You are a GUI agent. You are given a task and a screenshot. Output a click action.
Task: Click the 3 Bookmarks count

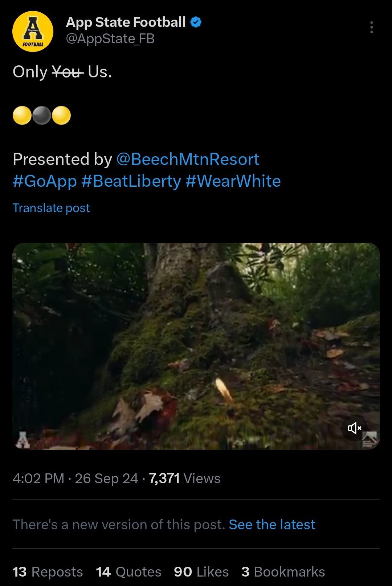point(283,572)
